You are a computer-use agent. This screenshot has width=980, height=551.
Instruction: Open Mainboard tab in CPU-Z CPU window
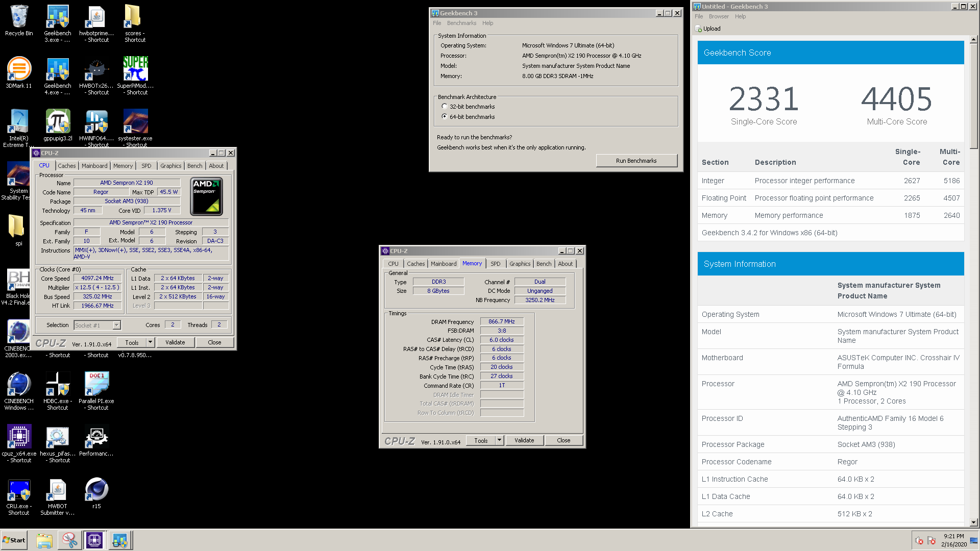click(94, 166)
